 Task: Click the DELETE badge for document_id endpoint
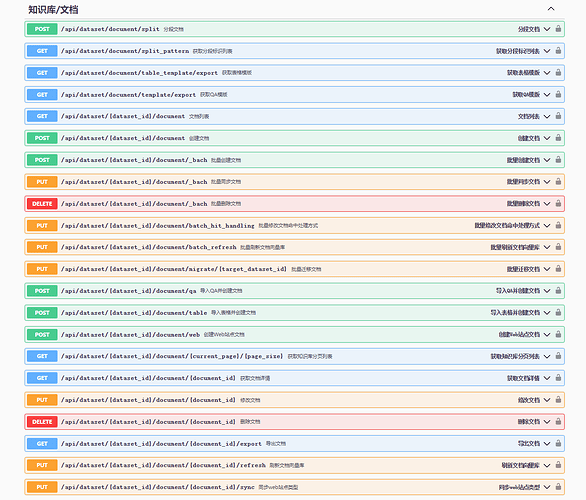tap(42, 422)
